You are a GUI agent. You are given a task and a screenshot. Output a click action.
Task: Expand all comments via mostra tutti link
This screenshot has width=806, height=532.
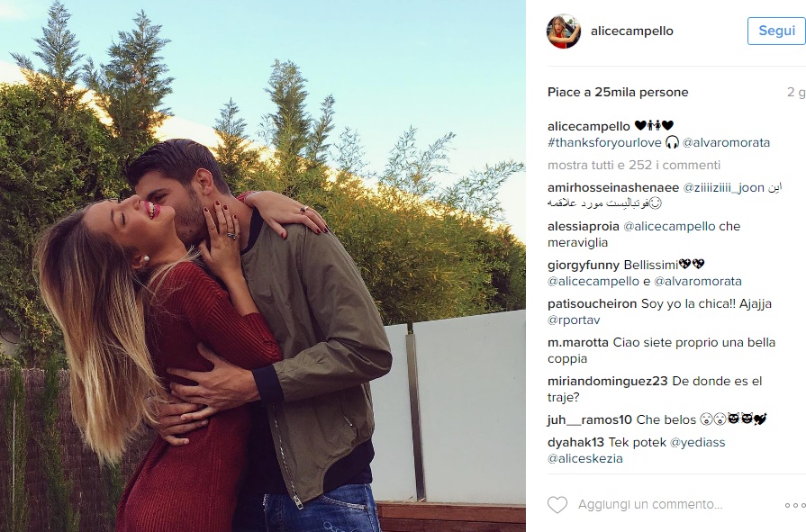pyautogui.click(x=634, y=165)
